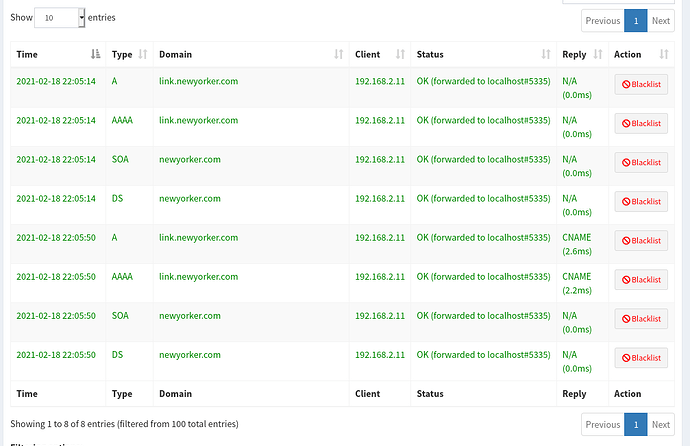Viewport: 690px width, 446px height.
Task: Blacklist newyorker.com DS query at 22:05:50
Action: pyautogui.click(x=641, y=358)
